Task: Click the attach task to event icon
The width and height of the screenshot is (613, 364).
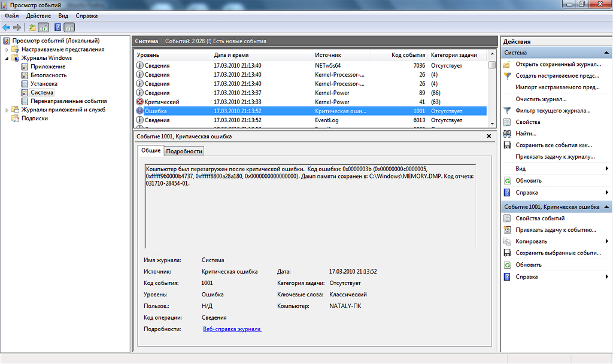Action: coord(507,230)
